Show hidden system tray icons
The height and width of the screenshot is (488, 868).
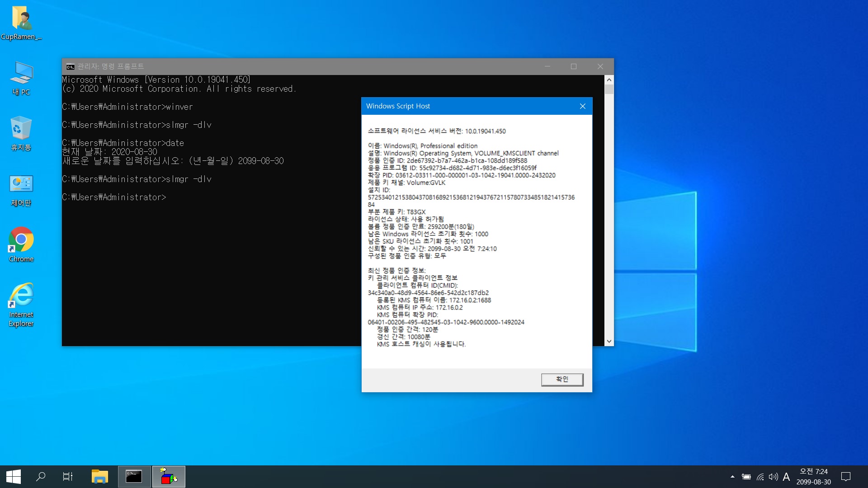point(732,477)
